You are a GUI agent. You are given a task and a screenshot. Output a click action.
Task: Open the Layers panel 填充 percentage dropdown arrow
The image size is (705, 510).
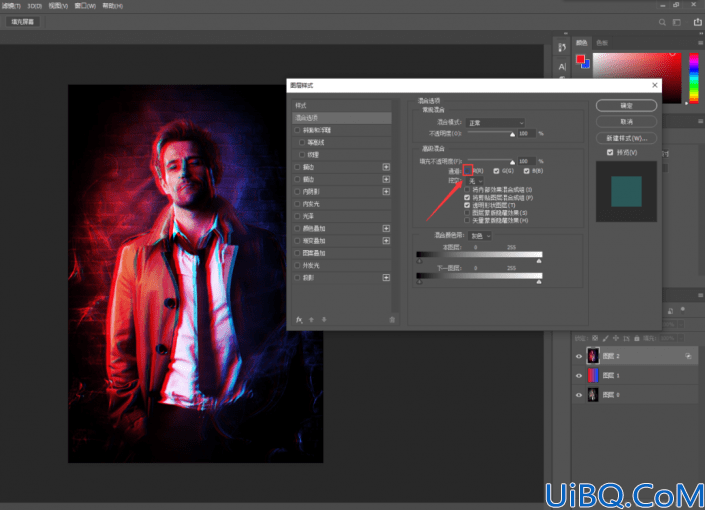[x=681, y=338]
